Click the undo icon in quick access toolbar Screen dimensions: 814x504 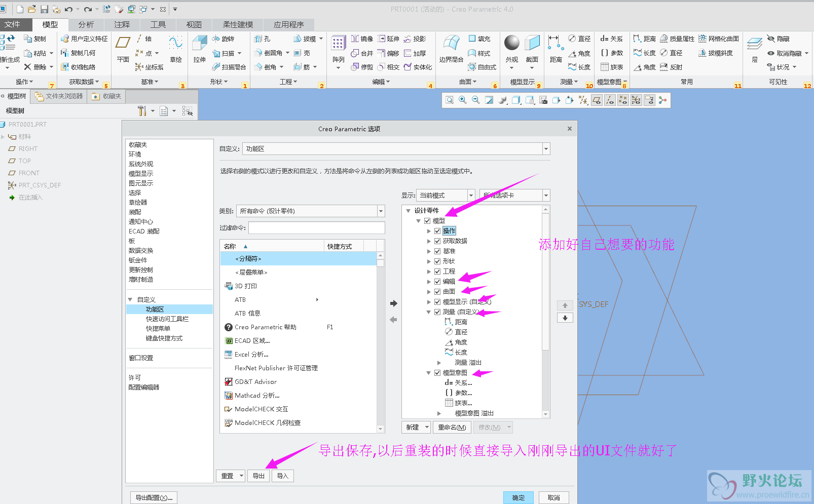68,9
